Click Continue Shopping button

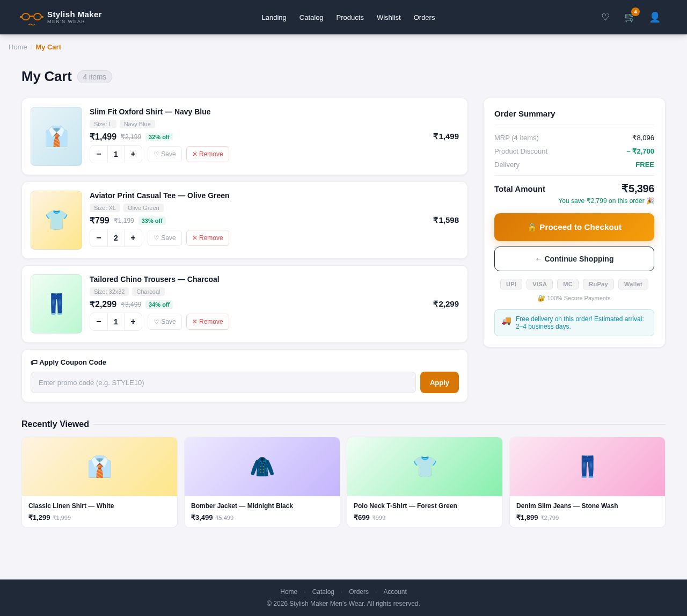[x=574, y=259]
